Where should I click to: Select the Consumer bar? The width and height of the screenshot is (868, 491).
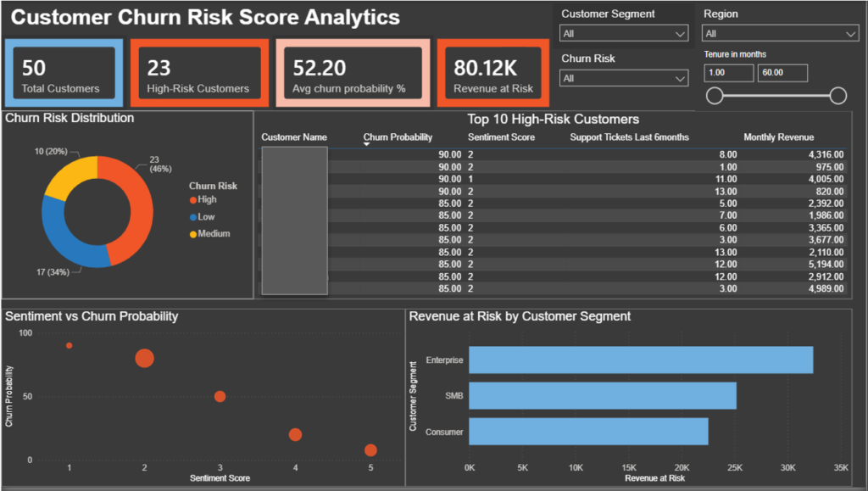(589, 432)
